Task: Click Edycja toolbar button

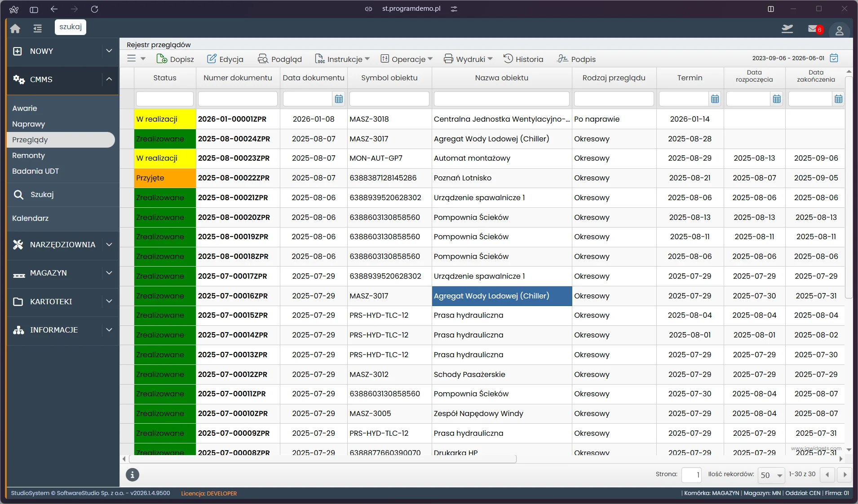Action: (x=225, y=59)
